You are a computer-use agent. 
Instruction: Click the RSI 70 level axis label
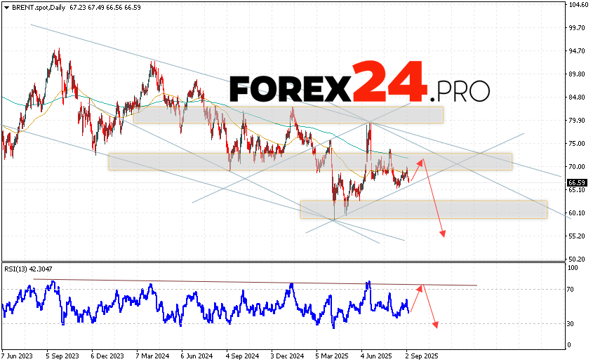click(572, 289)
